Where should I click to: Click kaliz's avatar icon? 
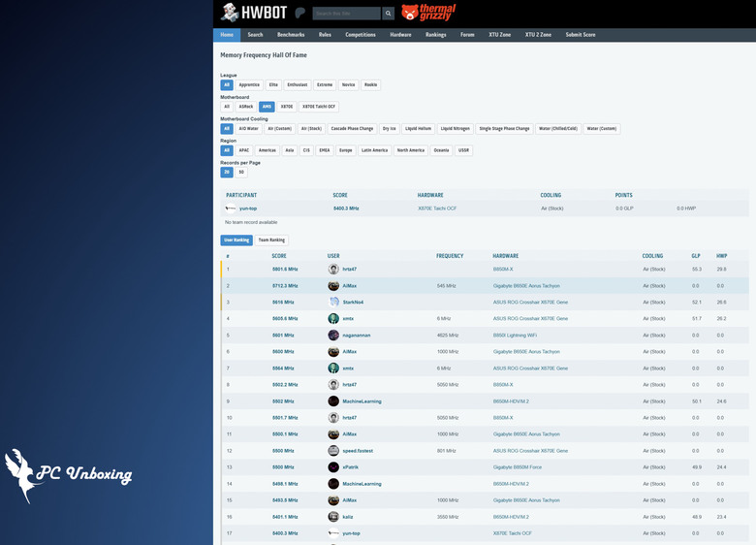click(333, 517)
